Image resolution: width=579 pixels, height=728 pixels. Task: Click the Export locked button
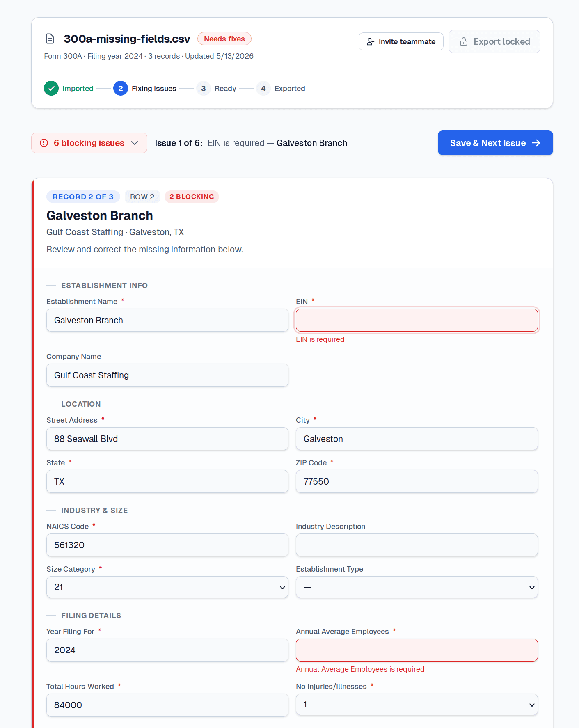(x=494, y=41)
